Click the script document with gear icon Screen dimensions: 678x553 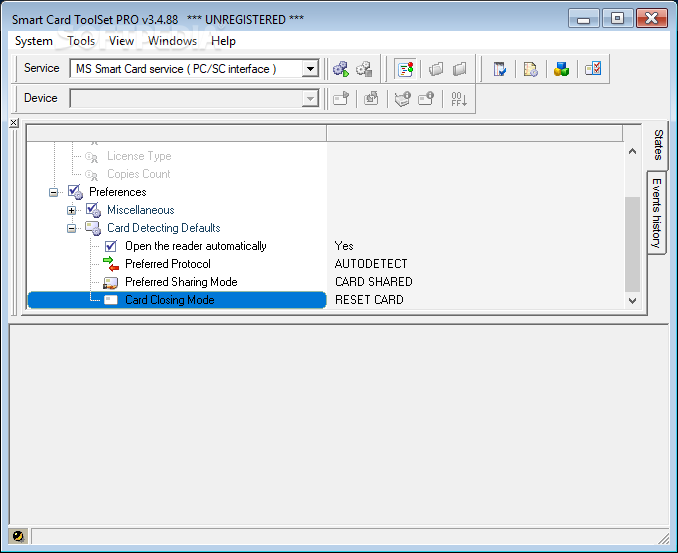(x=531, y=69)
